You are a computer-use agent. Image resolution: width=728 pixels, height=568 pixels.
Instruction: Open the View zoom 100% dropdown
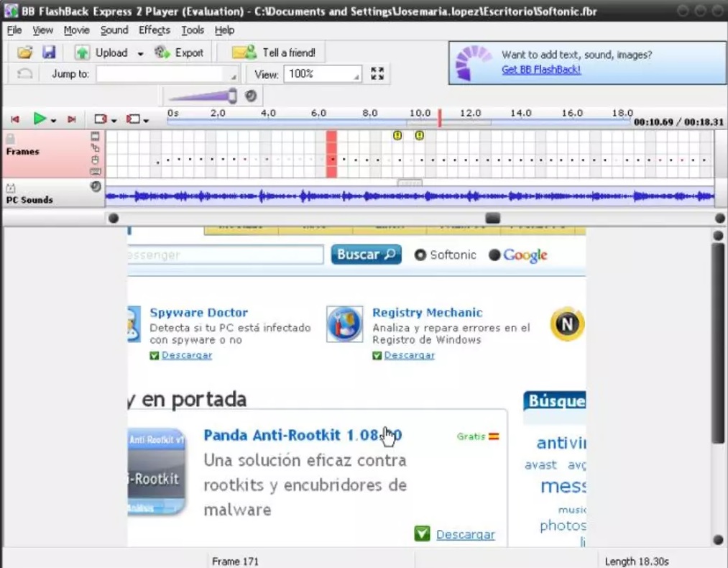356,77
